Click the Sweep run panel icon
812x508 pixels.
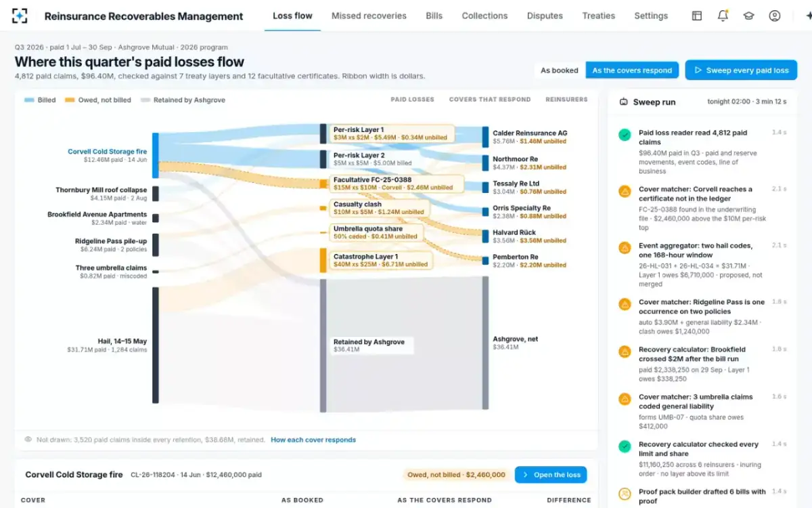click(624, 102)
